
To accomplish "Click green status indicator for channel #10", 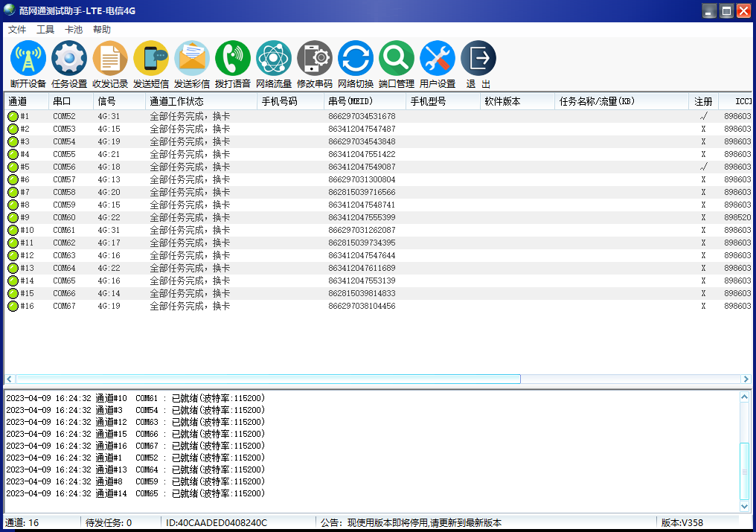I will pyautogui.click(x=13, y=230).
